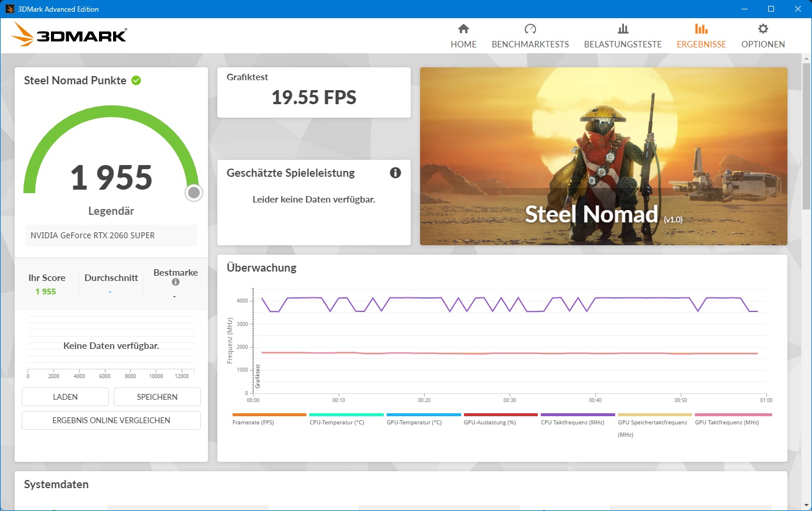Click the scrollbar up arrow

pyautogui.click(x=807, y=58)
